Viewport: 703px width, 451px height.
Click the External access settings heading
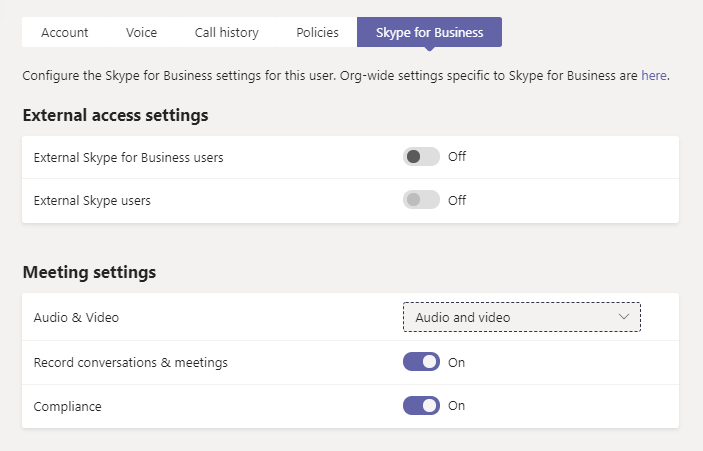[115, 115]
